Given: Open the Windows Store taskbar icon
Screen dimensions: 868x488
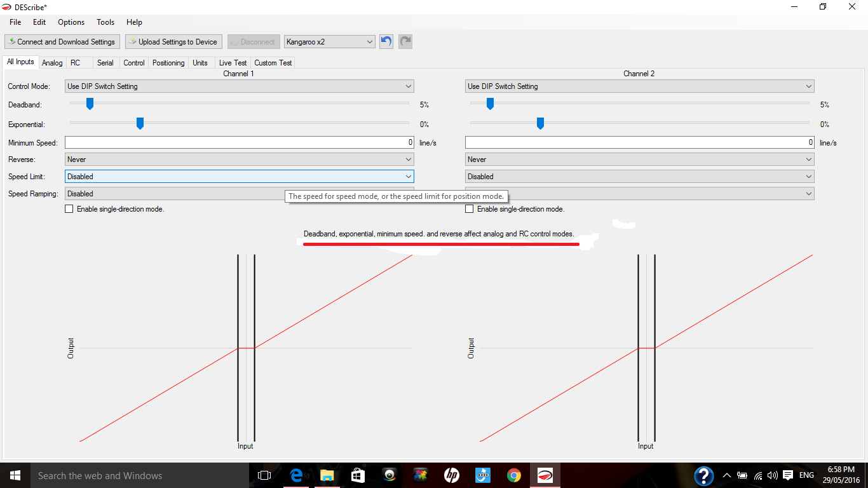Looking at the screenshot, I should (358, 475).
